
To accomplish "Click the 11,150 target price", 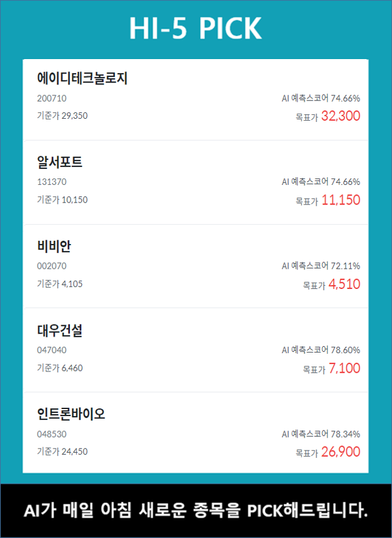I will point(341,200).
